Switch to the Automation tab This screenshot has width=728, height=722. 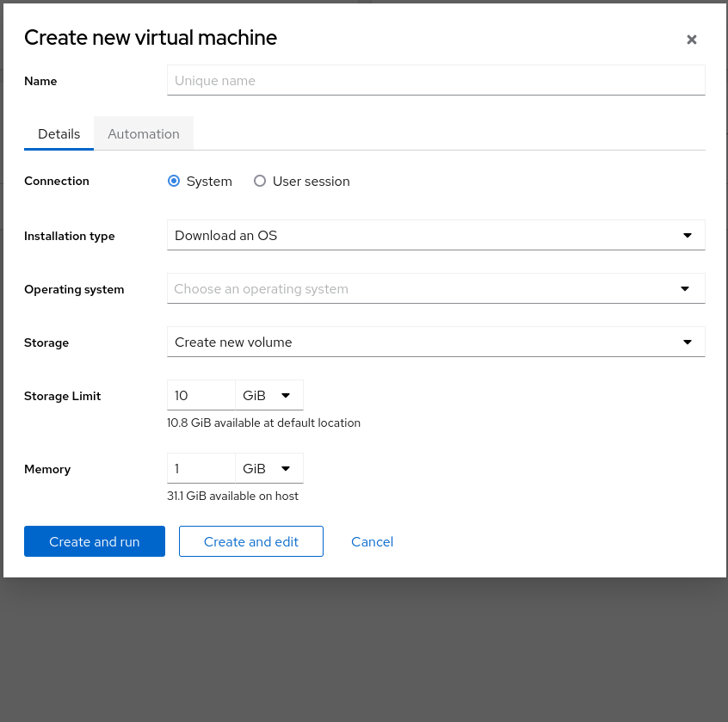(144, 134)
